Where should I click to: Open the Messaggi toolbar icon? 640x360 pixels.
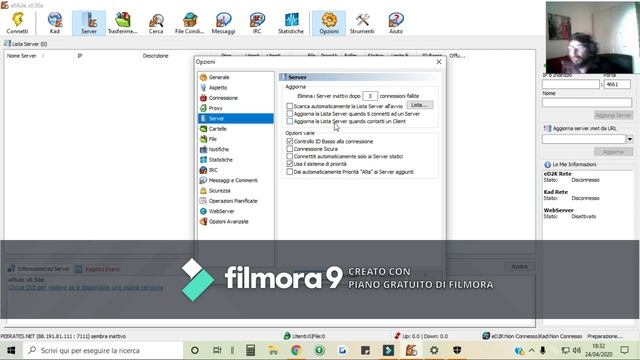223,23
